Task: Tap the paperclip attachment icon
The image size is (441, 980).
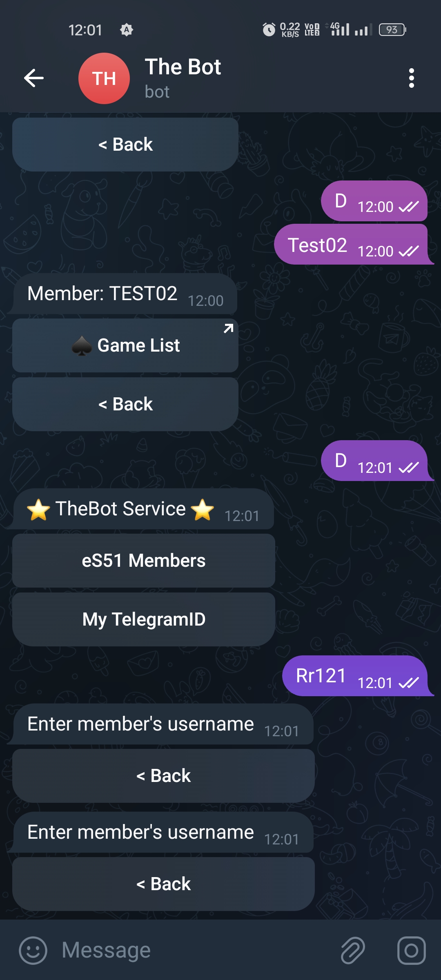Action: (353, 950)
